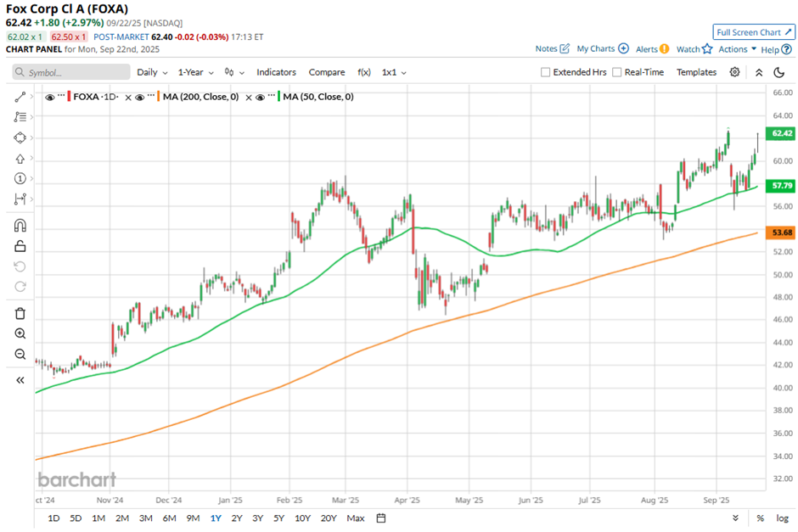Collapse the left drawing tools sidebar

(x=20, y=380)
